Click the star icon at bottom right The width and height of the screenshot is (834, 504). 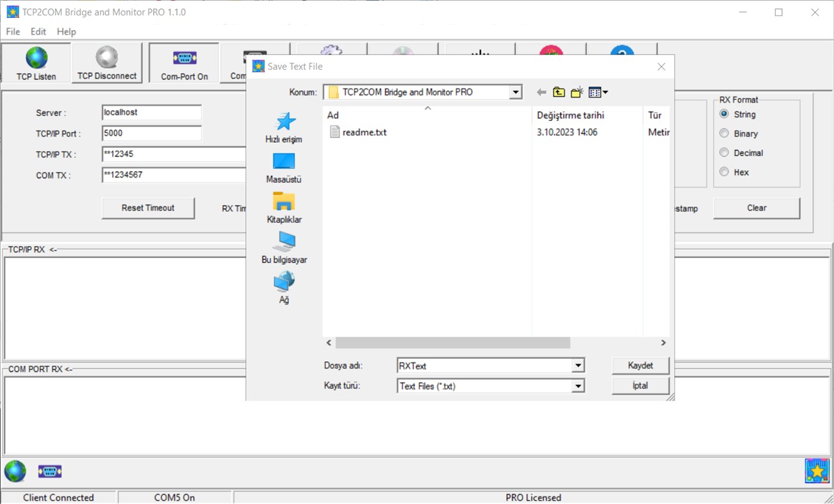pyautogui.click(x=816, y=471)
